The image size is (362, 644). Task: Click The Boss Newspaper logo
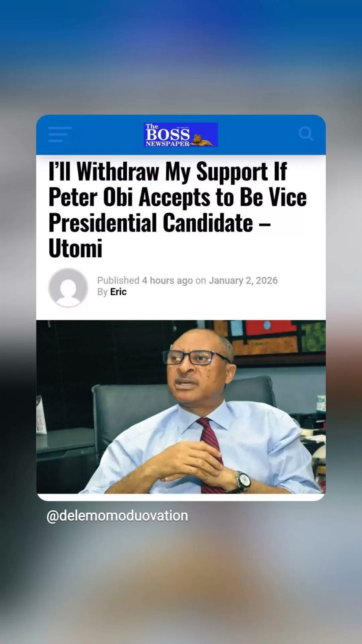181,135
